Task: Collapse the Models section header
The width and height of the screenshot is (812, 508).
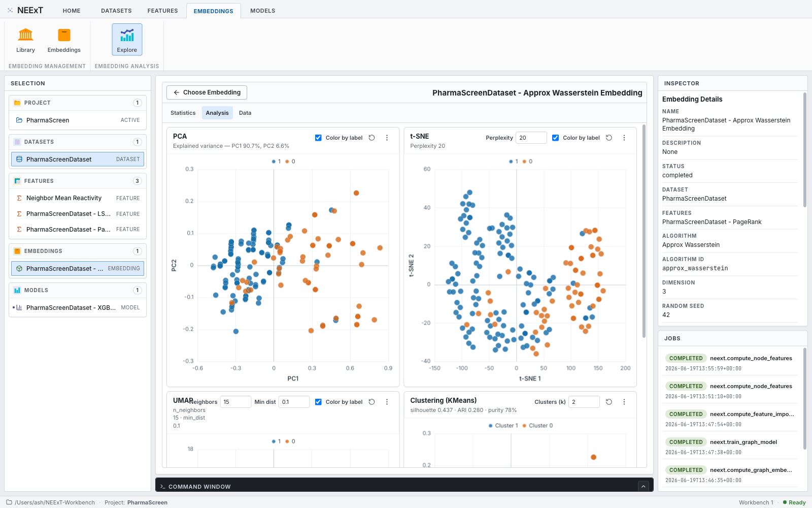Action: coord(78,290)
